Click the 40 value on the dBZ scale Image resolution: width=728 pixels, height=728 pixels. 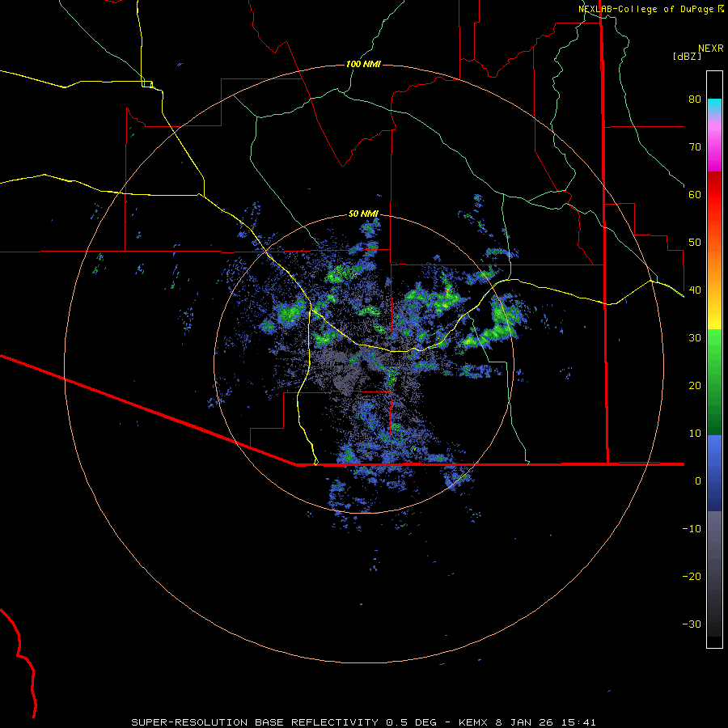(x=695, y=290)
